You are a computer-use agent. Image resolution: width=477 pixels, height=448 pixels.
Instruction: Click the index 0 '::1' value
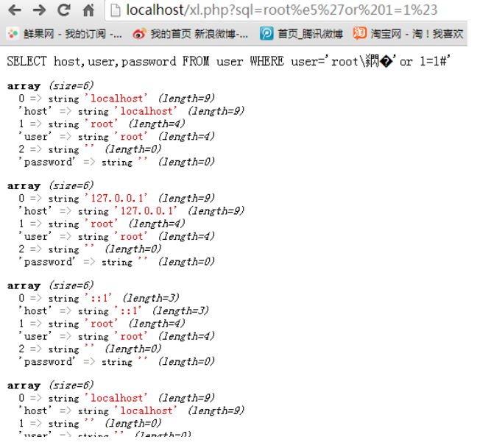point(98,298)
